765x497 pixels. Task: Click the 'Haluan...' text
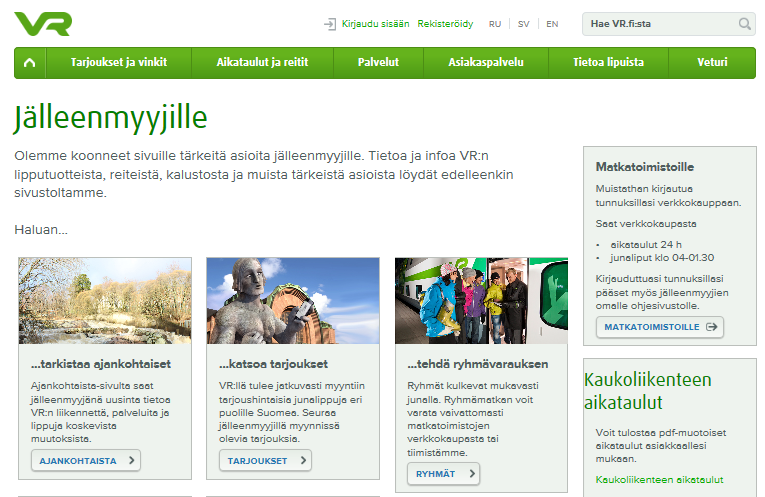[x=41, y=230]
